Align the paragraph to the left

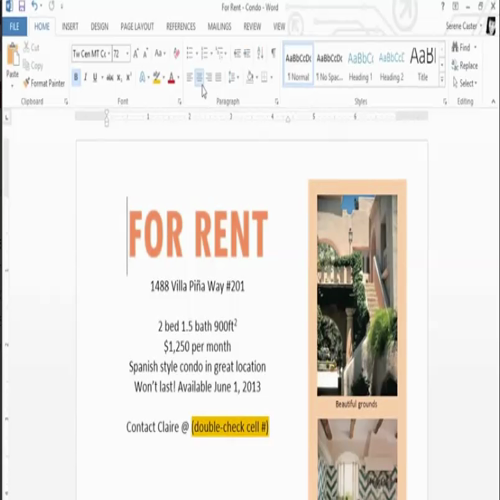189,77
